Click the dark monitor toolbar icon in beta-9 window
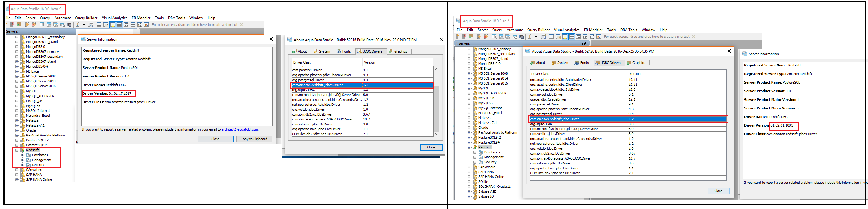The image size is (868, 209). tap(69, 25)
